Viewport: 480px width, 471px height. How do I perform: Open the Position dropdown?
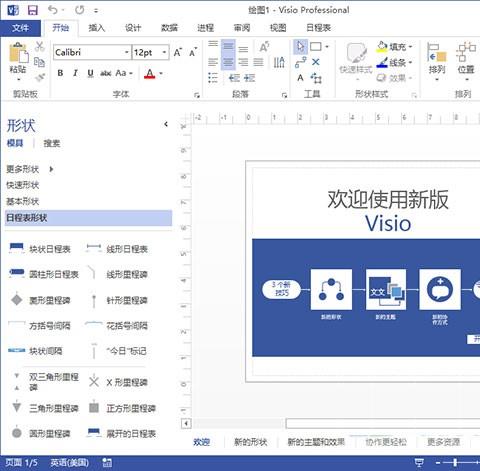pos(466,62)
